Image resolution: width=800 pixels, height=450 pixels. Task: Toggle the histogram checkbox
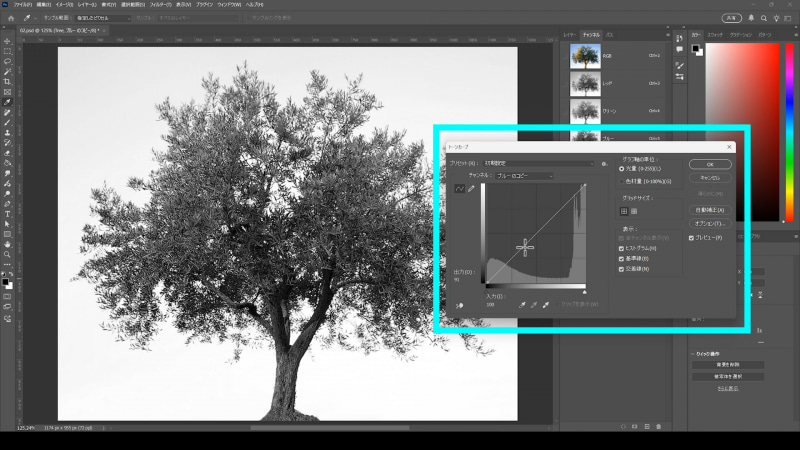click(x=621, y=248)
